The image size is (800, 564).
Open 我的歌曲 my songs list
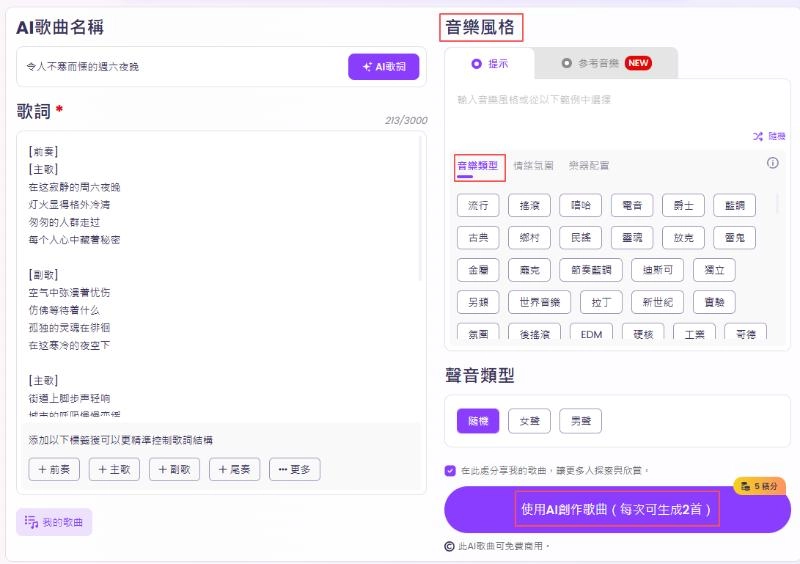[54, 522]
